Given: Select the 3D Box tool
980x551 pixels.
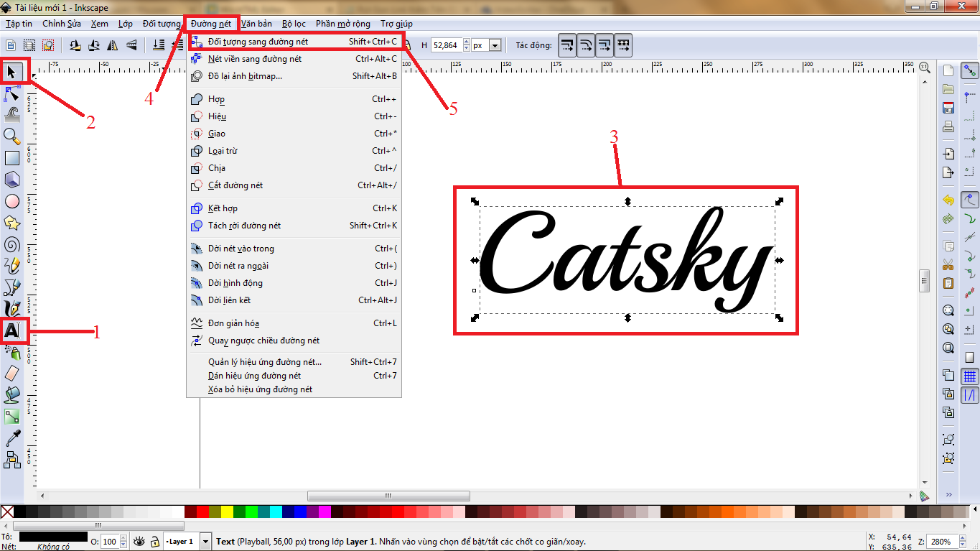Looking at the screenshot, I should pos(12,179).
